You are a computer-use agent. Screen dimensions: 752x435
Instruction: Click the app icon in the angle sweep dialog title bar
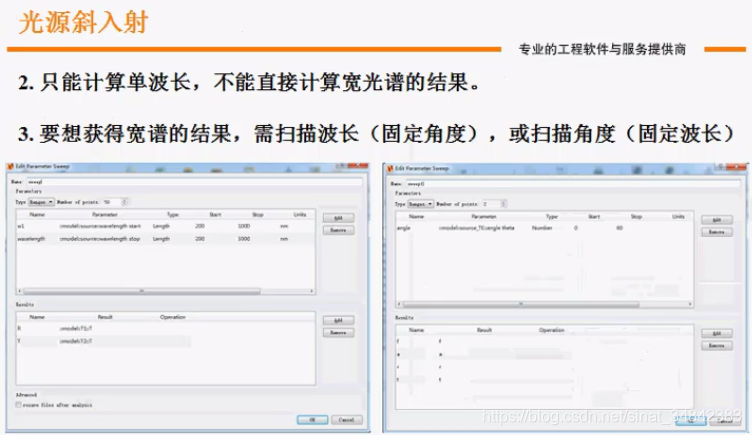tap(389, 168)
